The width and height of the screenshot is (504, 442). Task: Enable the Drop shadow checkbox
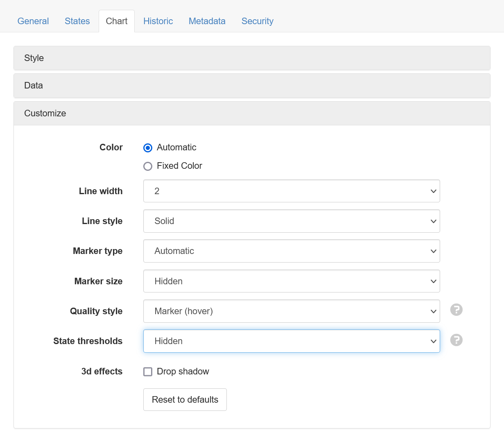pyautogui.click(x=148, y=372)
